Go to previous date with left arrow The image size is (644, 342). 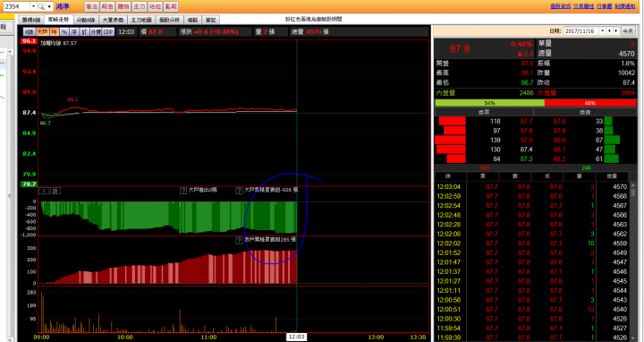pyautogui.click(x=609, y=30)
